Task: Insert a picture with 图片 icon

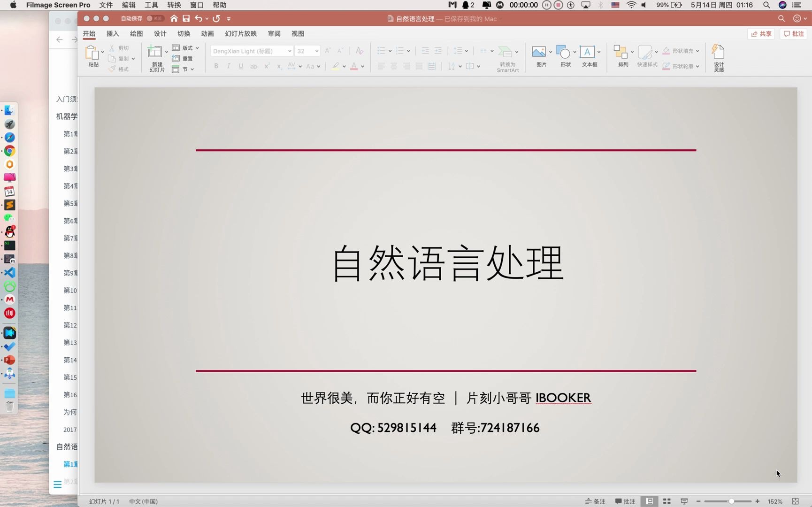Action: (x=538, y=52)
